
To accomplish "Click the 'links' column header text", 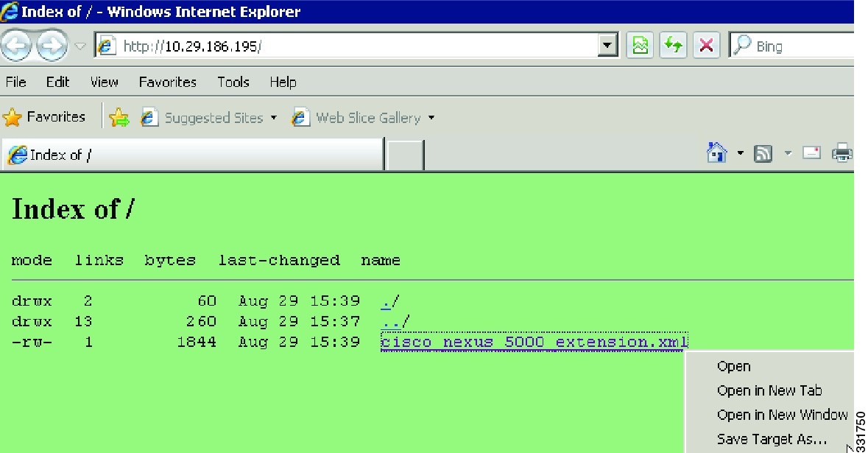I will point(99,260).
